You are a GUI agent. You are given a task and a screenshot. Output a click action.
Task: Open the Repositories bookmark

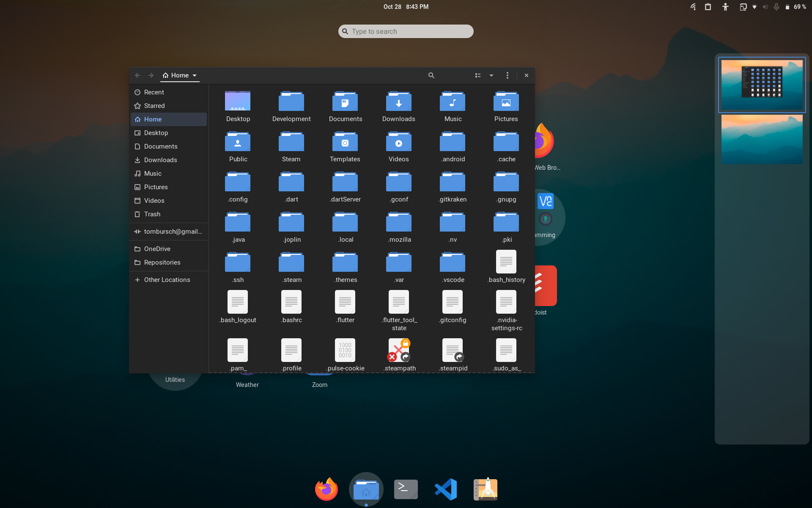pyautogui.click(x=169, y=262)
